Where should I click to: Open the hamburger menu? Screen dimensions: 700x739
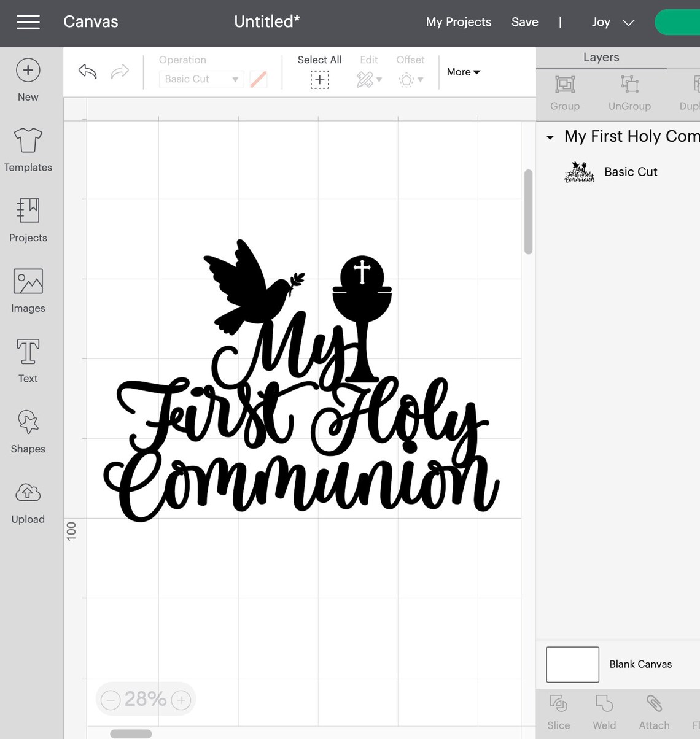[x=28, y=22]
